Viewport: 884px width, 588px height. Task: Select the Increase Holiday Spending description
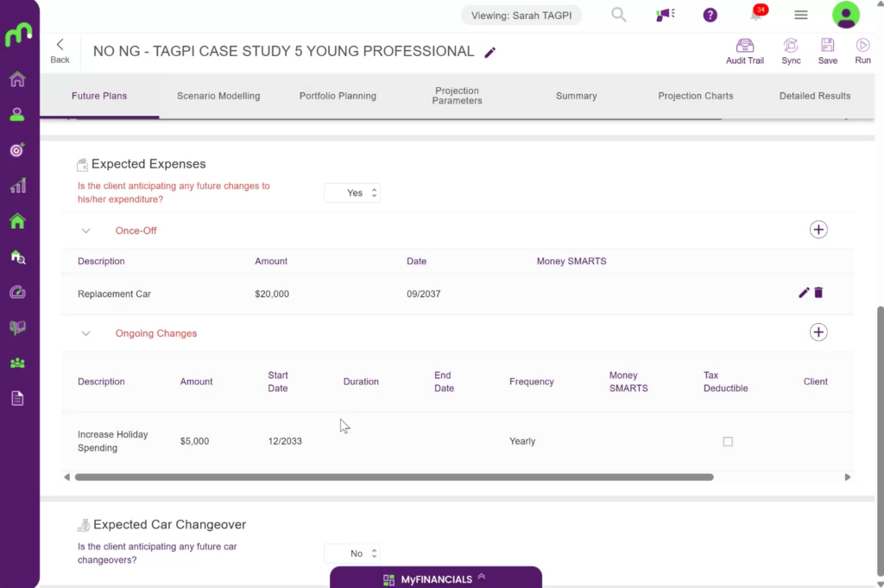(113, 441)
